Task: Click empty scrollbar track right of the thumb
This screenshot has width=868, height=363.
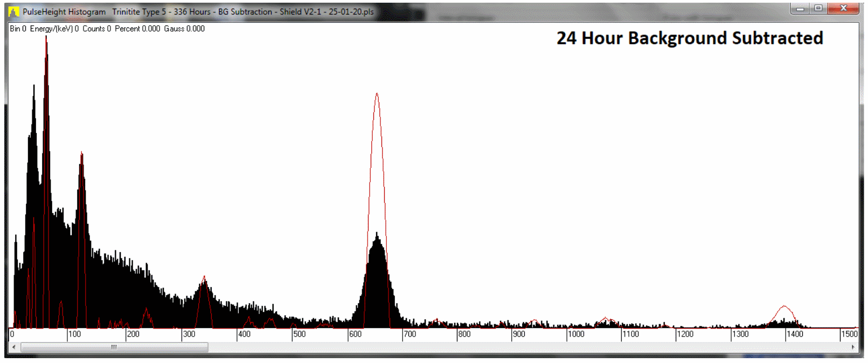Action: pos(485,347)
